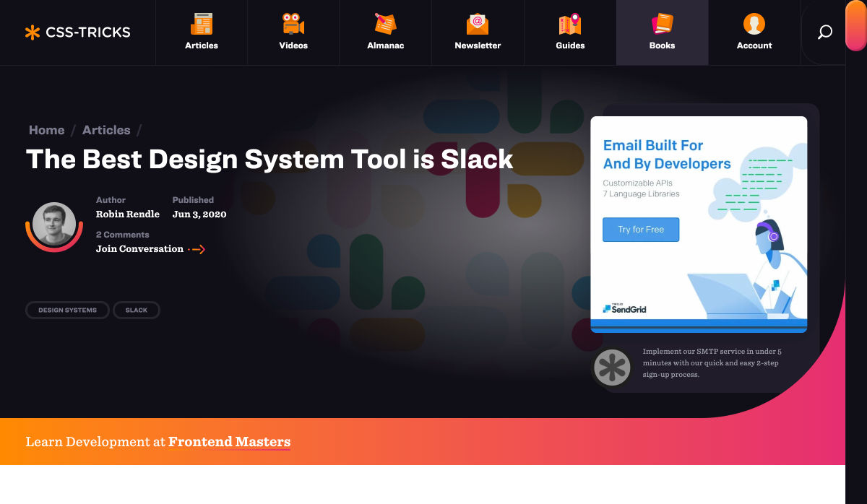Image resolution: width=867 pixels, height=504 pixels.
Task: Open the Articles newspaper icon
Action: pos(202,25)
